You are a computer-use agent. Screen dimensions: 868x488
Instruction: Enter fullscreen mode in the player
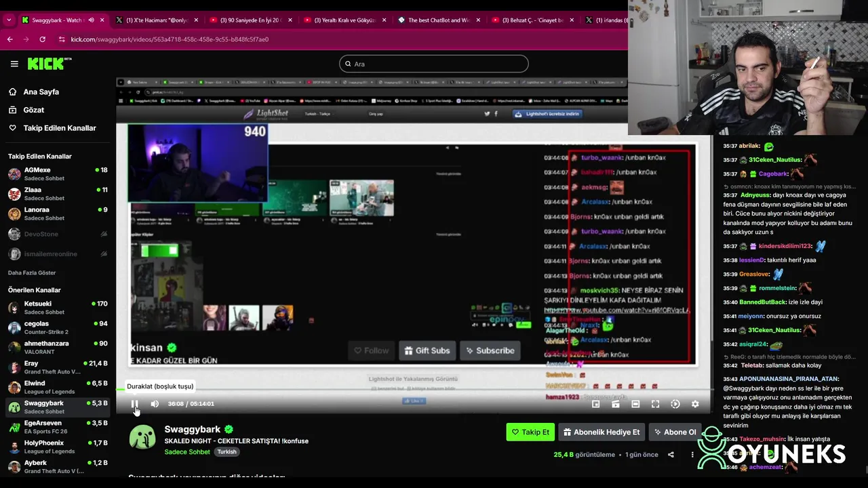(655, 404)
